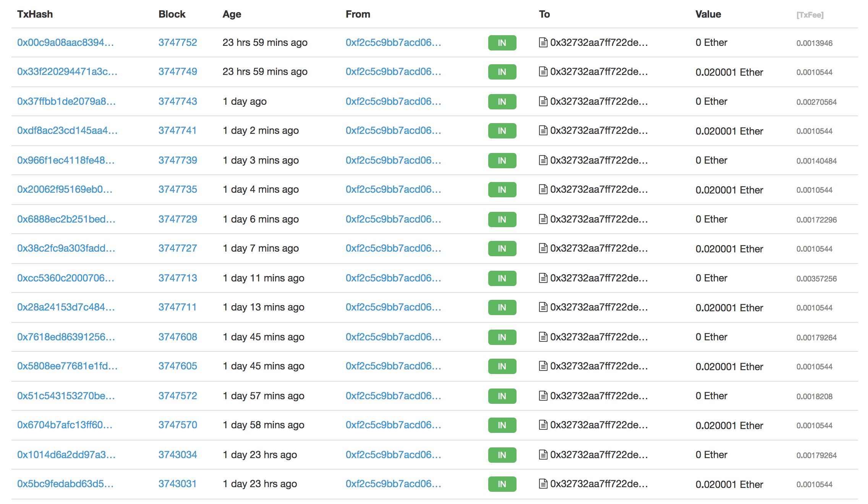Open block 3747711
Viewport: 868px width, 504px height.
(x=177, y=307)
